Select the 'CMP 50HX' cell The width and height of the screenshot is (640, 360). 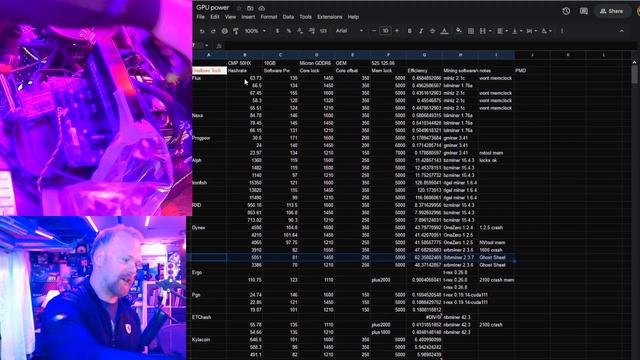click(x=244, y=63)
